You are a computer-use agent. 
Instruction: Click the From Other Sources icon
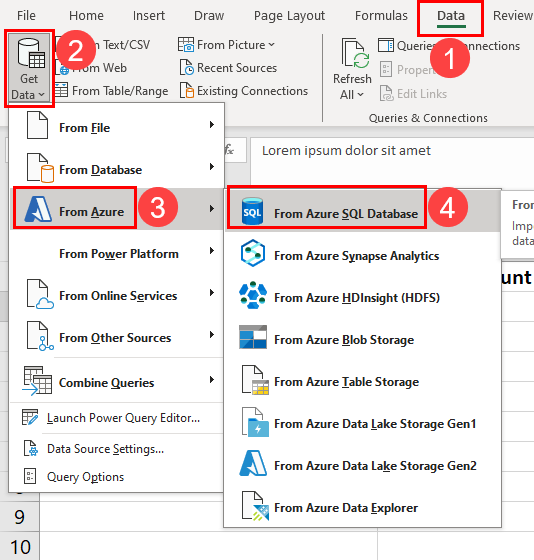[40, 336]
